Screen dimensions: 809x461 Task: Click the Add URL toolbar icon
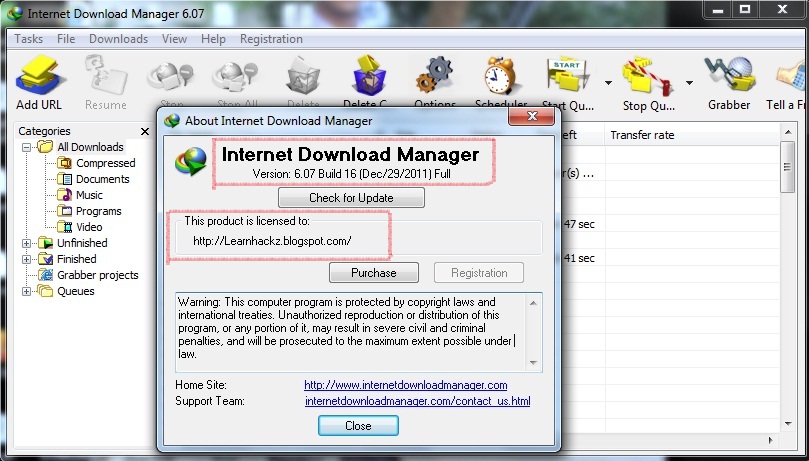tap(39, 75)
